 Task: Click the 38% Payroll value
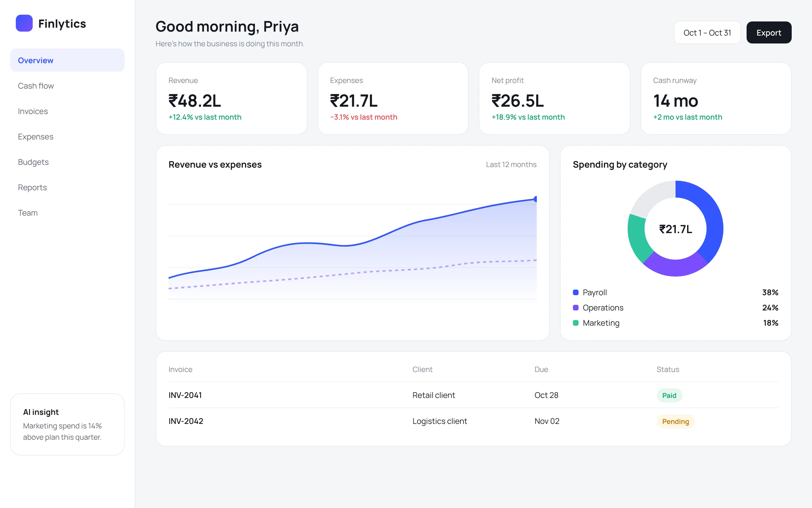coord(770,292)
